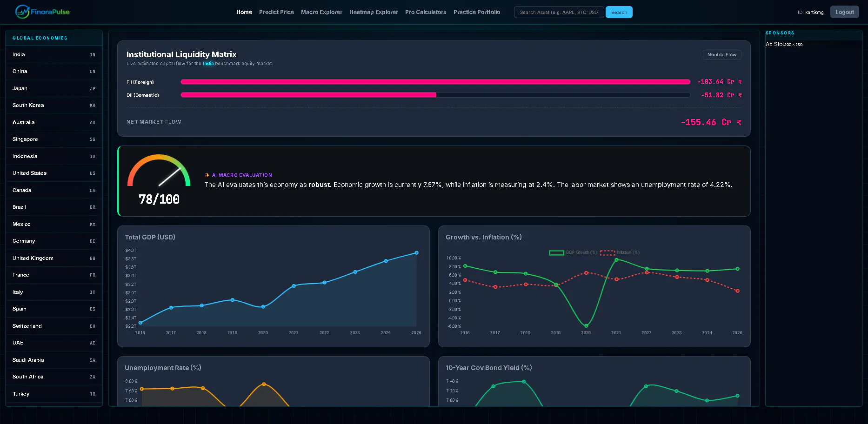Click the Institutional Liquidity Matrix heading
868x424 pixels.
[x=181, y=54]
